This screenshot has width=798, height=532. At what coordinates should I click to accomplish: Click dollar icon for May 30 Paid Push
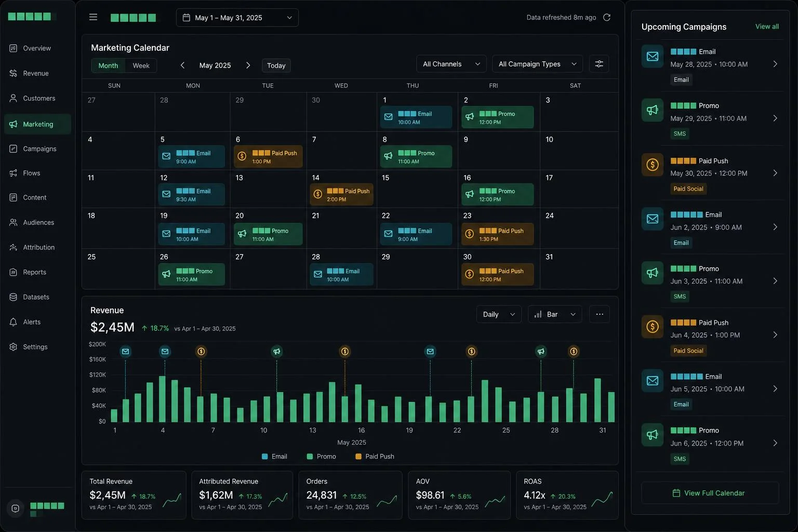(x=653, y=165)
